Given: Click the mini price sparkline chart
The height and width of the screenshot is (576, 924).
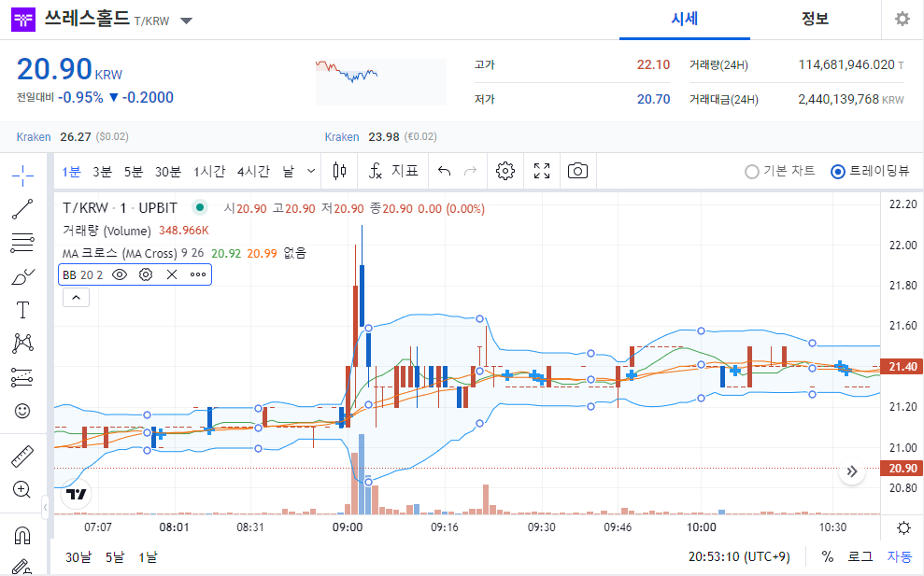Looking at the screenshot, I should 380,82.
